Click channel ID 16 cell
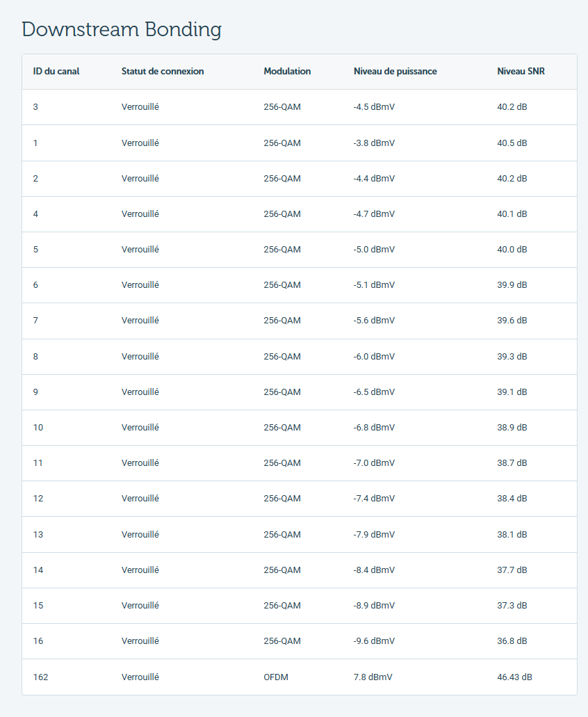Screen dimensions: 588x717 coord(38,641)
